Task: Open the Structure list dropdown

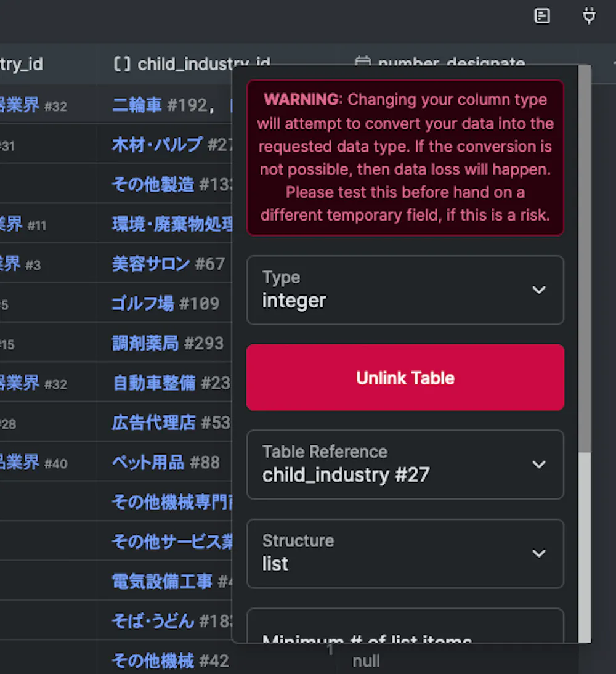Action: click(405, 554)
